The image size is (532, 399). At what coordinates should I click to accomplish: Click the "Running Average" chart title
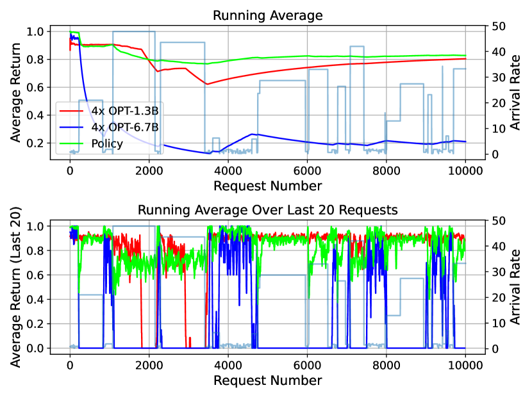[x=268, y=15]
